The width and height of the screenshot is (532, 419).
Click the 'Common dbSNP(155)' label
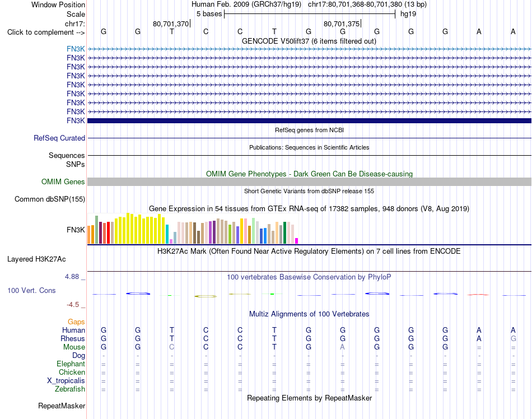49,199
